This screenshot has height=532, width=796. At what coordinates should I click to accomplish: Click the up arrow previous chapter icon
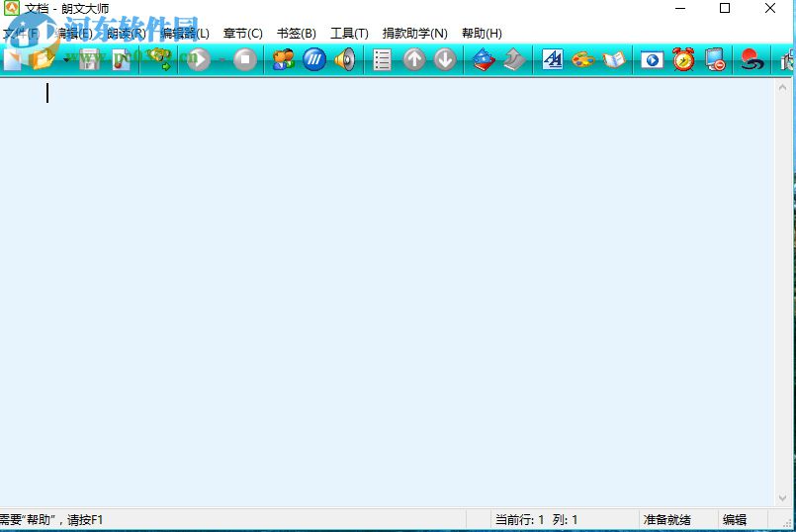414,60
